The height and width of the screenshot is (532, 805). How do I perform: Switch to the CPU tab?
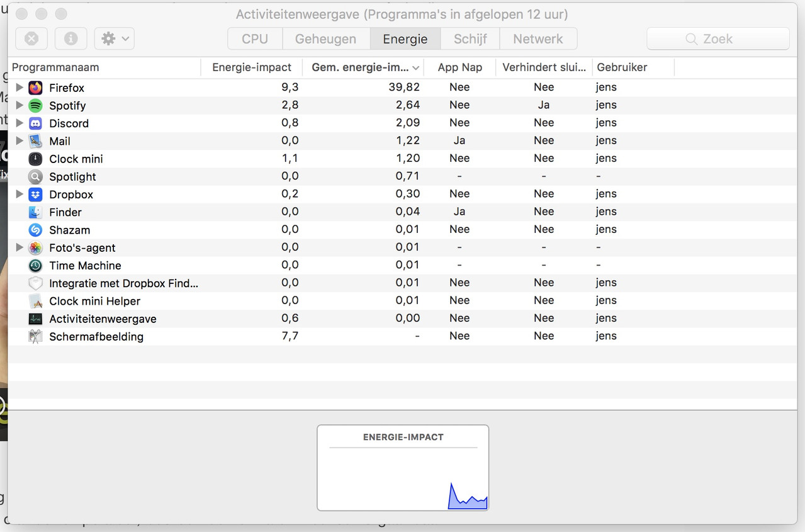[x=255, y=38]
